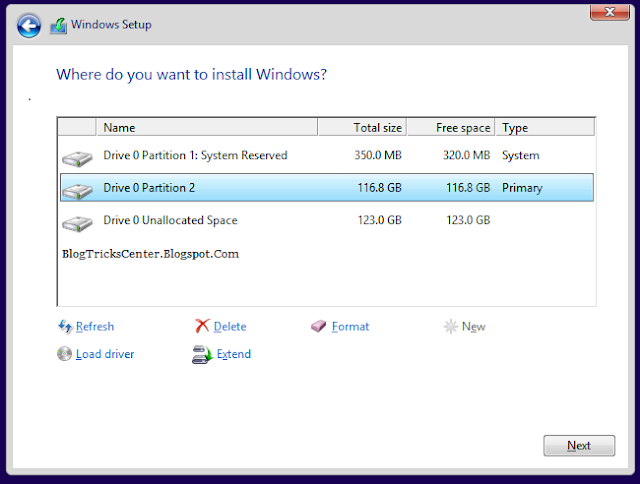Click the disk icon for System Reserved partition
Screen dimensions: 640x484
coord(78,159)
